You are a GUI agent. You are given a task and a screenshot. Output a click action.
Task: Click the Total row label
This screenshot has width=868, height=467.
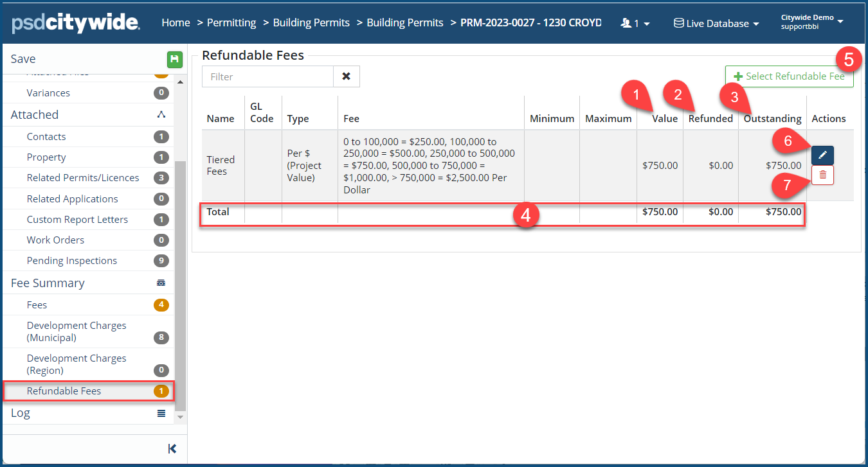tap(218, 212)
